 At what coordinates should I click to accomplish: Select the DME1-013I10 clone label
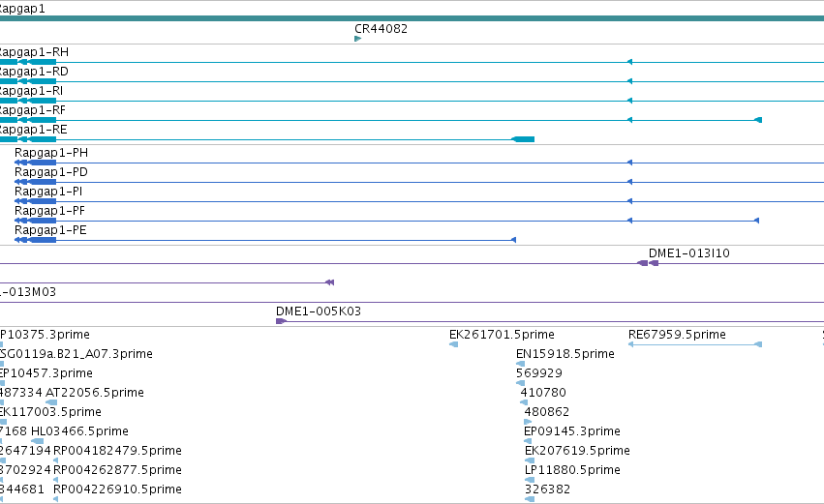(689, 253)
